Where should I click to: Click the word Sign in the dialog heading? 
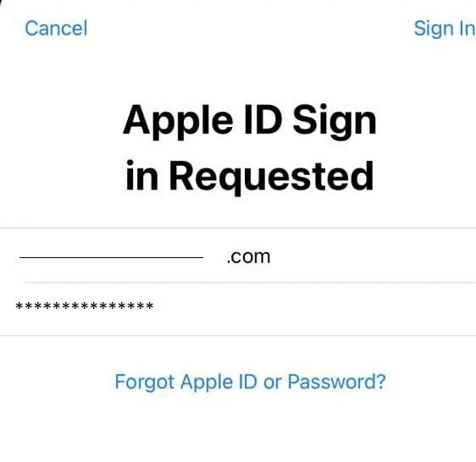click(x=335, y=122)
